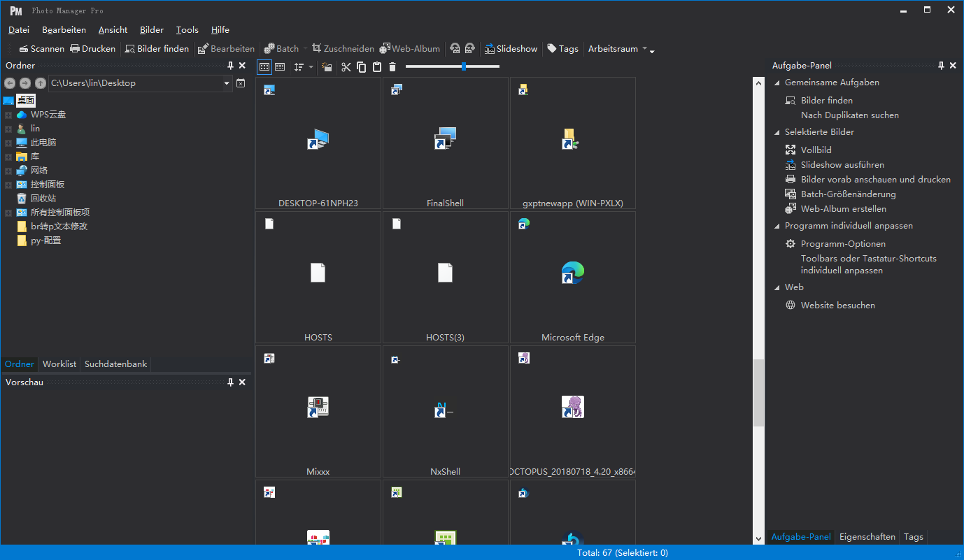Expand the 此电脑 tree node

(8, 143)
